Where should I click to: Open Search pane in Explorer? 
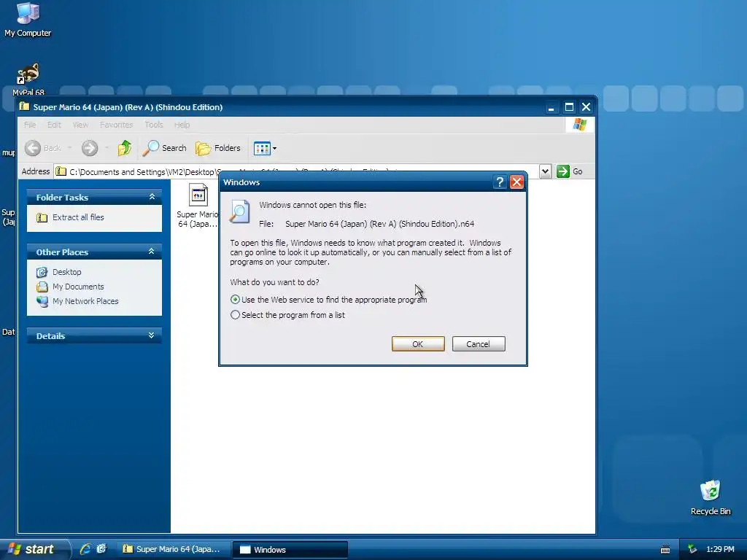pyautogui.click(x=165, y=148)
